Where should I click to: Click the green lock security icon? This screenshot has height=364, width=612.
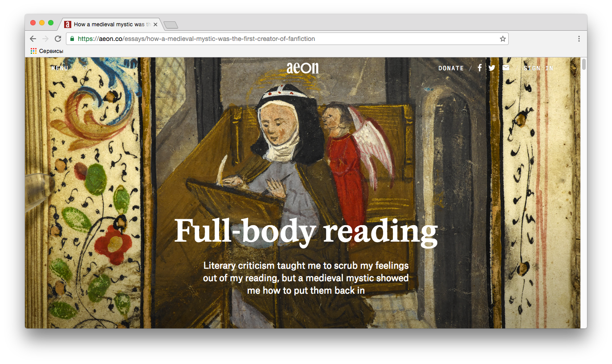point(72,39)
